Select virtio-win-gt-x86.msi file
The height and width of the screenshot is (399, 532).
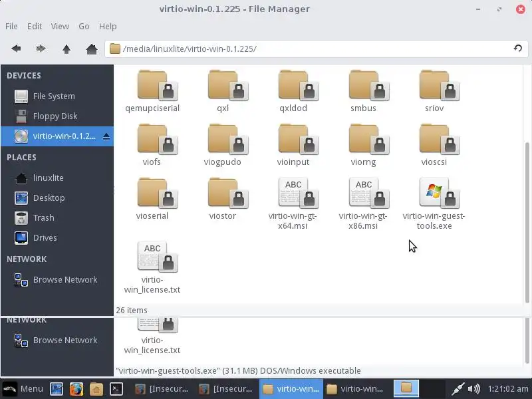click(x=364, y=203)
